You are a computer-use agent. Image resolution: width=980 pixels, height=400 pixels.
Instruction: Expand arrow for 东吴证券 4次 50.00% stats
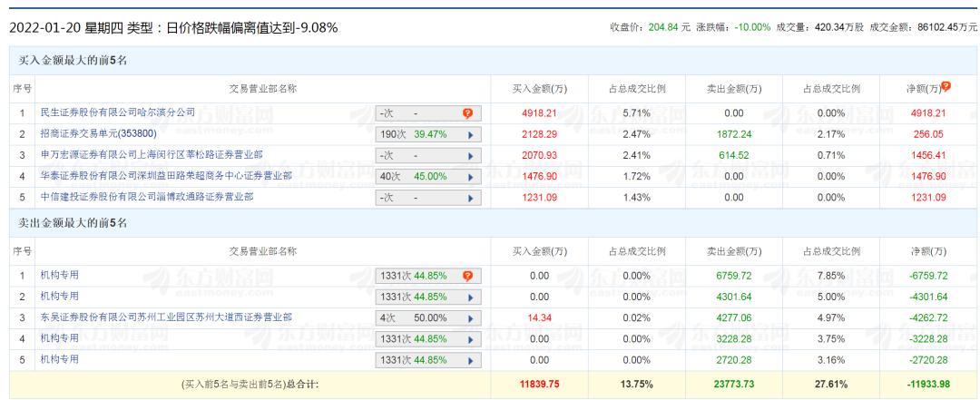click(470, 318)
